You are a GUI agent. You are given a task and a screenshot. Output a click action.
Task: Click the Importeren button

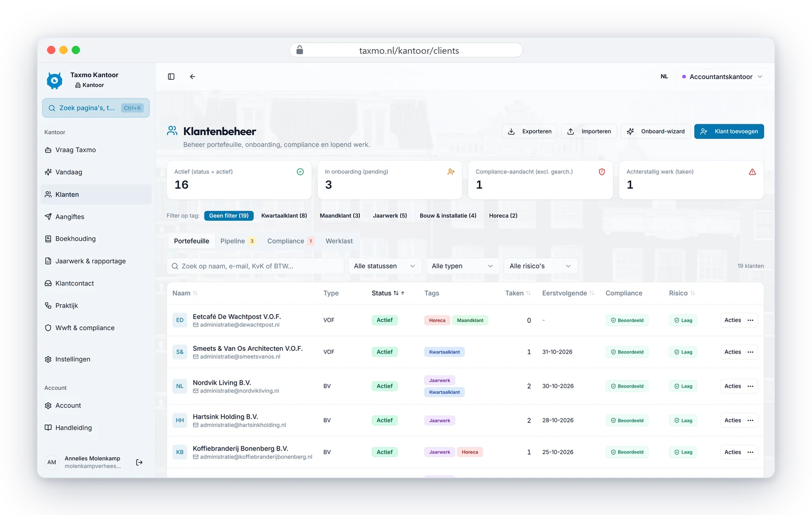click(x=589, y=131)
